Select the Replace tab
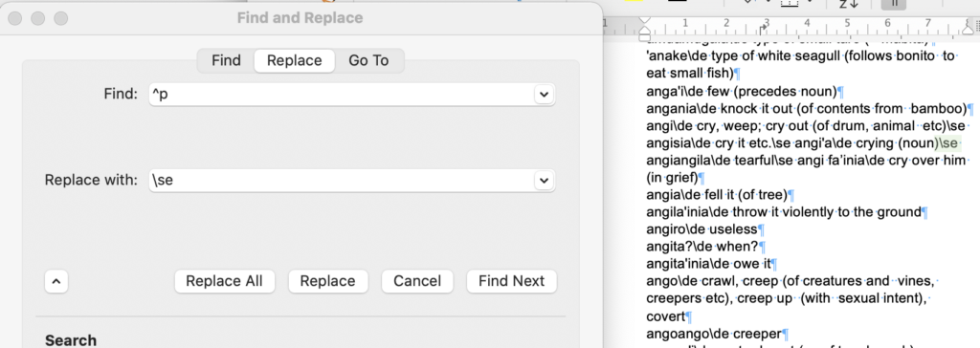This screenshot has height=348, width=980. coord(295,60)
